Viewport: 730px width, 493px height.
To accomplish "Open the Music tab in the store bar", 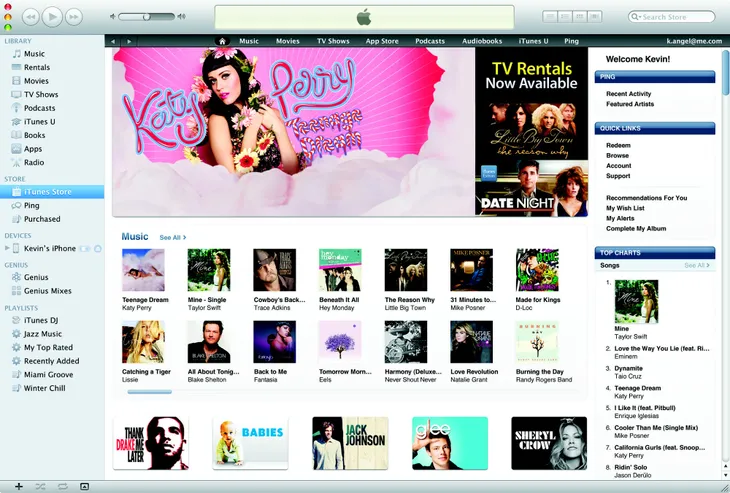I will click(x=249, y=41).
